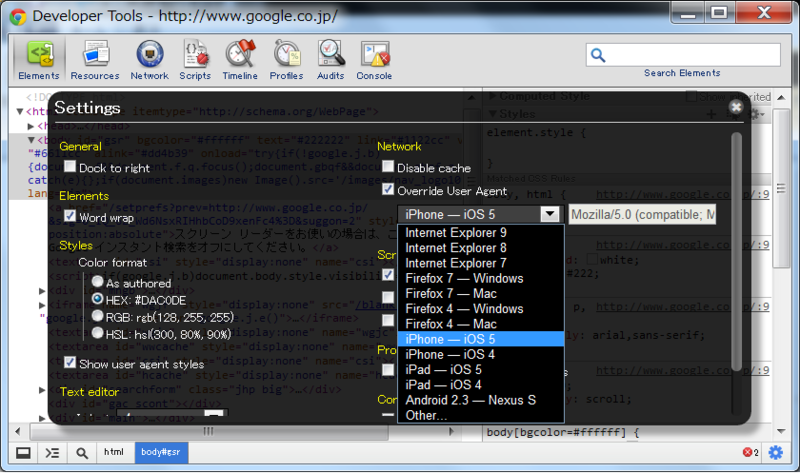
Task: Choose Firefox 7 — Mac option
Action: point(481,294)
